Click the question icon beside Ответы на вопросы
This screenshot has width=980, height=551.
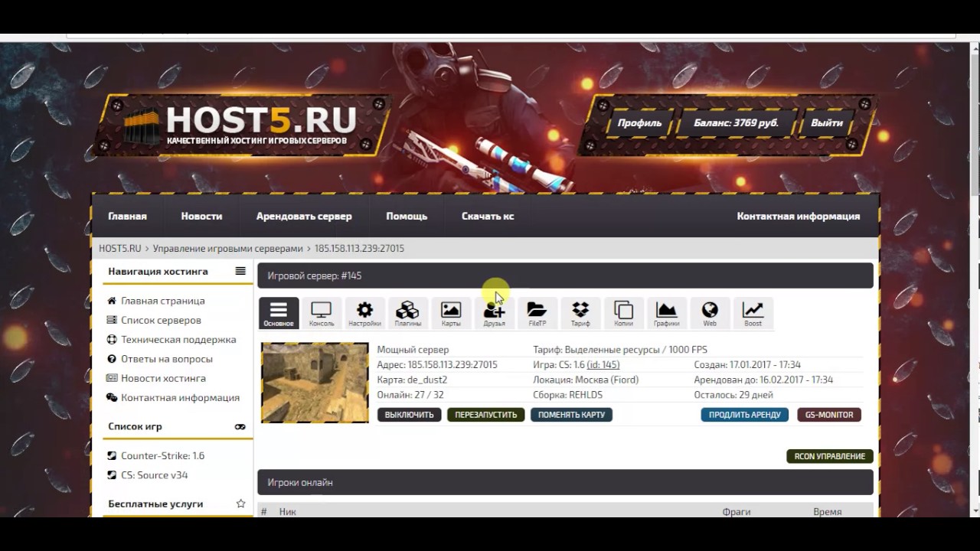tap(112, 359)
